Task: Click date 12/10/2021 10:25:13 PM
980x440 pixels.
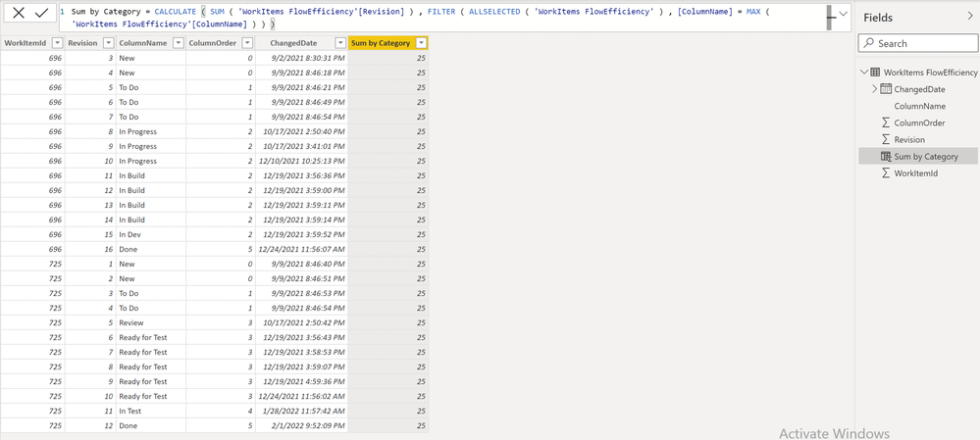Action: 302,161
